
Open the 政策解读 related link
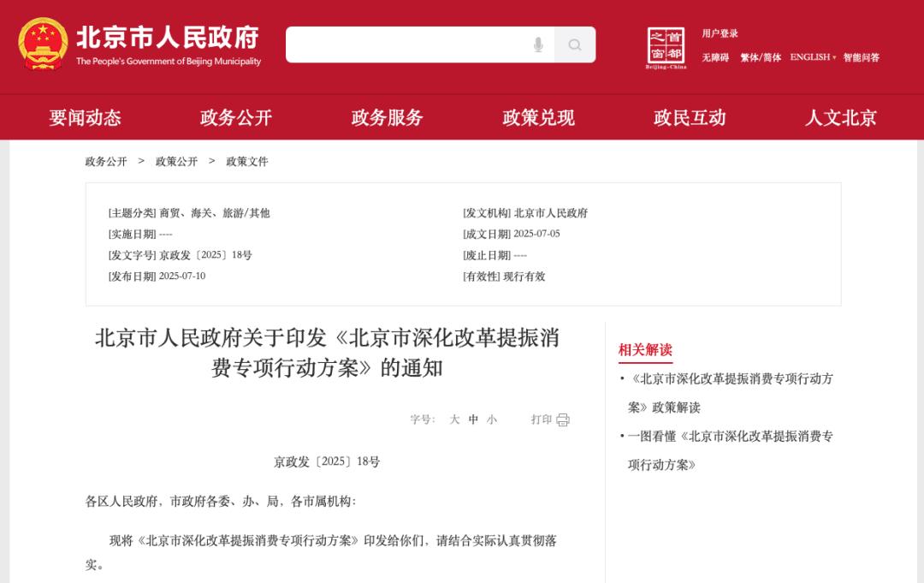click(731, 393)
